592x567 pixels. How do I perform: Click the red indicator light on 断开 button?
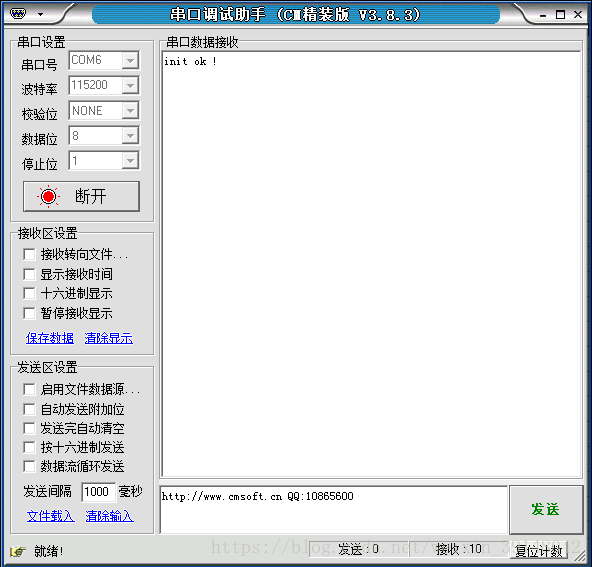(48, 196)
